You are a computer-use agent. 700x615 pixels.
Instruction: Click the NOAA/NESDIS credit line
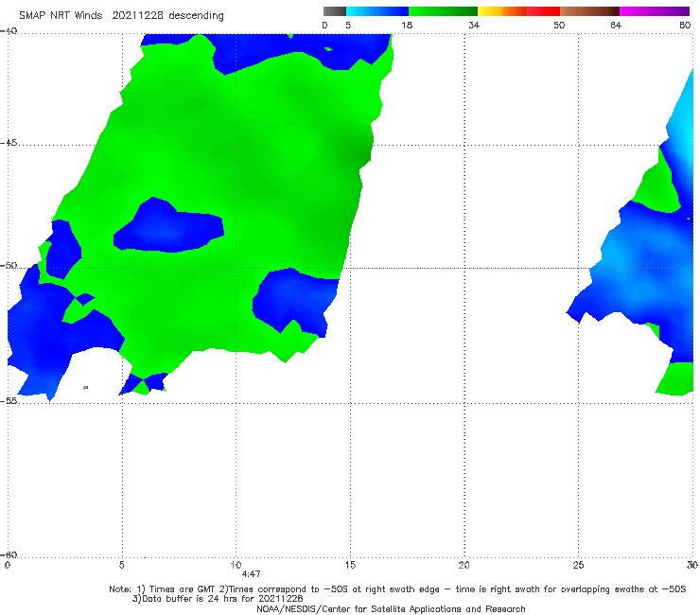[391, 608]
